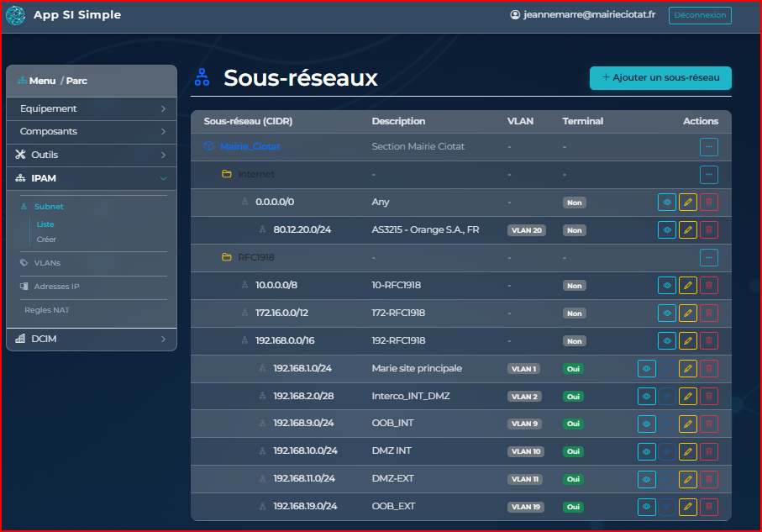Go to VLANs in the sidebar
762x532 pixels.
[x=47, y=263]
